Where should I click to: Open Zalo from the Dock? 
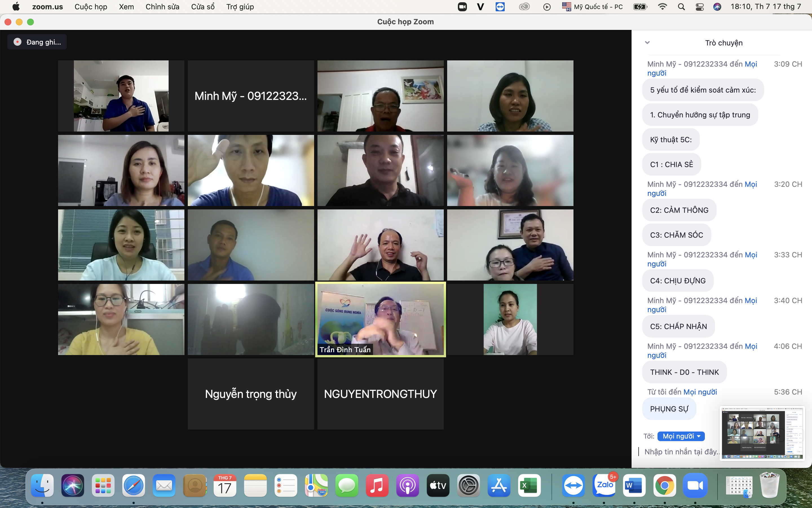coord(604,485)
